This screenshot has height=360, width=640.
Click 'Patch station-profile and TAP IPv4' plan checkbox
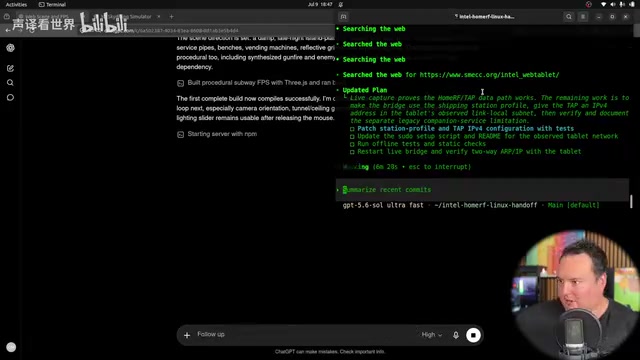[352, 129]
